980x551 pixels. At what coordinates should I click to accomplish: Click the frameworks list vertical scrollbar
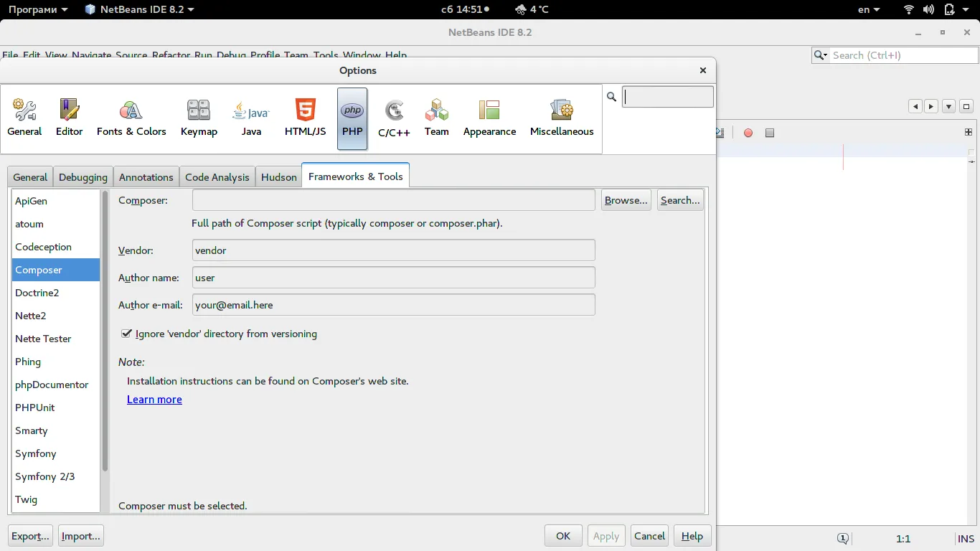click(x=105, y=330)
